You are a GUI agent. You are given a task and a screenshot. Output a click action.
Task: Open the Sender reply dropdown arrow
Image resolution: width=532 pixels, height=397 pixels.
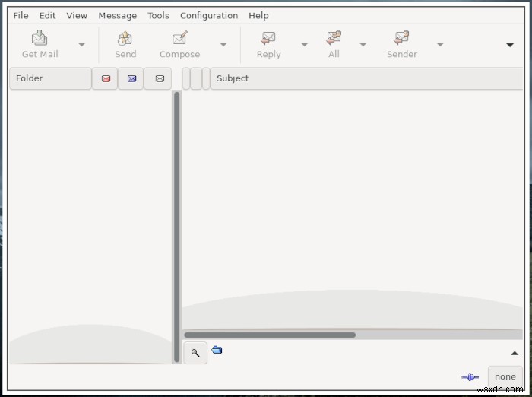tap(440, 44)
